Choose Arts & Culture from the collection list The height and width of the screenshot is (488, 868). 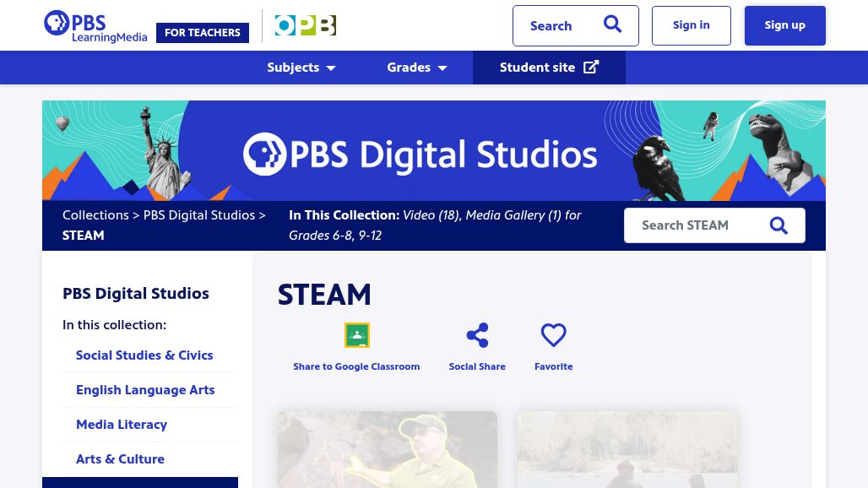pos(120,459)
